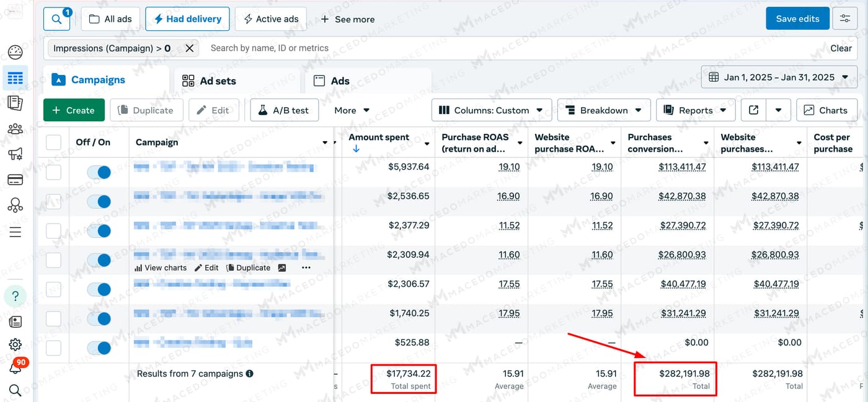The image size is (868, 402).
Task: Switch to the Campaigns tab
Action: (x=106, y=80)
